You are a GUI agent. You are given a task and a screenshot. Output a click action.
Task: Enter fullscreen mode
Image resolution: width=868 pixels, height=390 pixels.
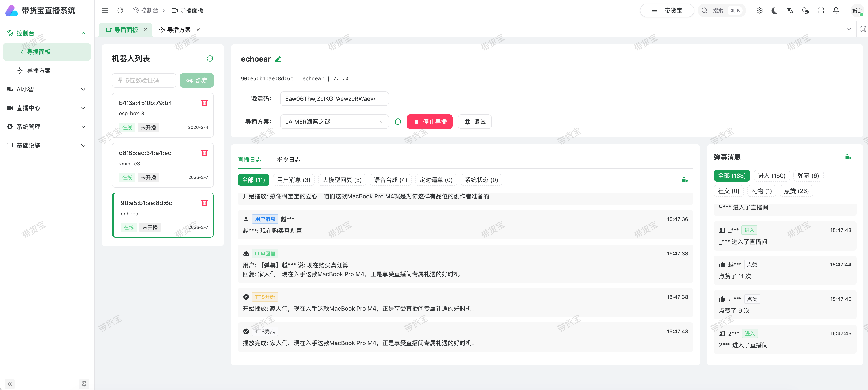tap(820, 10)
